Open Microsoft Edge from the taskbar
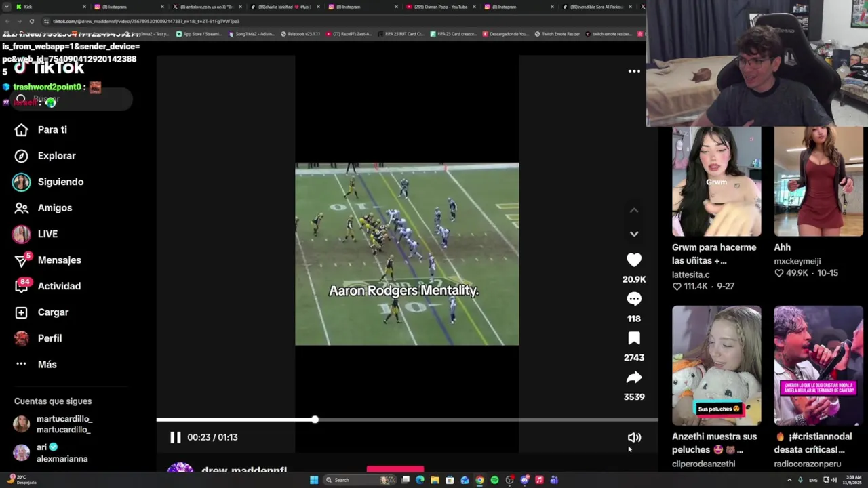The image size is (868, 488). coord(420,480)
